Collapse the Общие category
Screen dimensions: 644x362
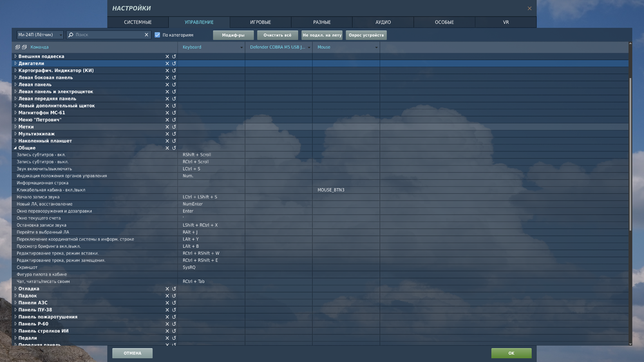pos(15,148)
